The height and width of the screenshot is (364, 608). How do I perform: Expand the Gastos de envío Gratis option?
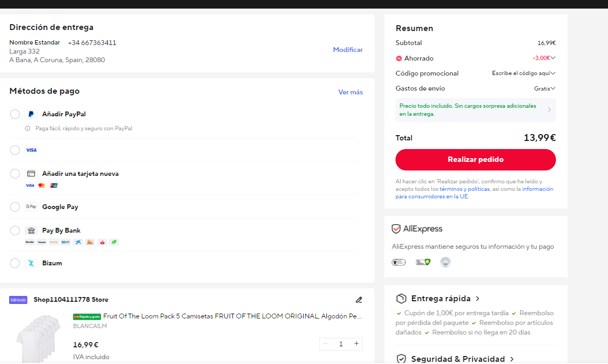click(544, 88)
